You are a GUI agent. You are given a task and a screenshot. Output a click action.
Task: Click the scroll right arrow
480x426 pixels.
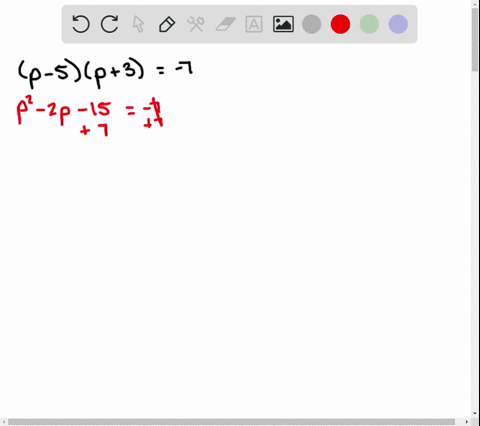point(467,422)
